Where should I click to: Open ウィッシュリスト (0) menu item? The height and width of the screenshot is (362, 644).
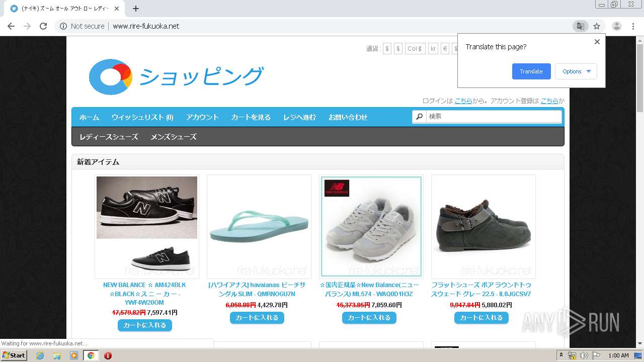click(x=142, y=117)
